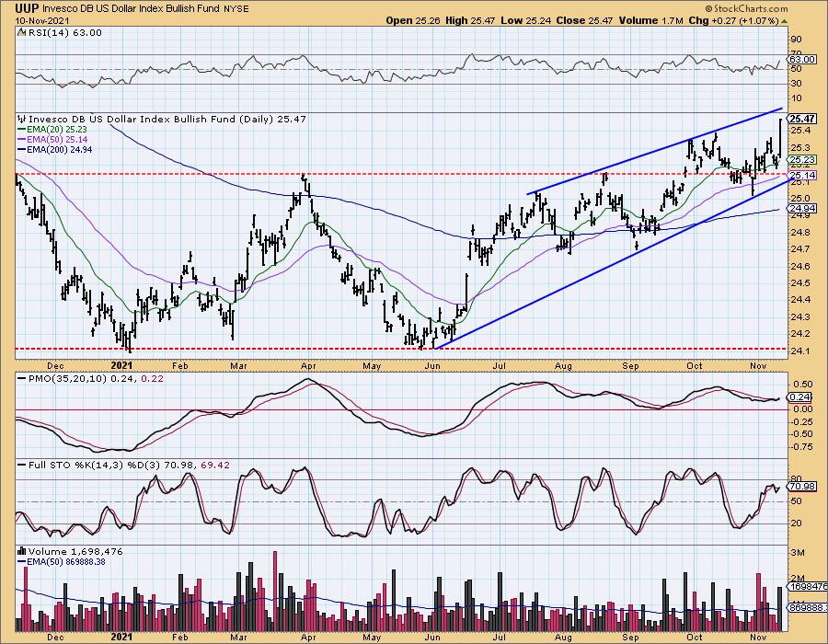The height and width of the screenshot is (644, 828).
Task: Click the Open 25.26 value
Action: pyautogui.click(x=415, y=20)
